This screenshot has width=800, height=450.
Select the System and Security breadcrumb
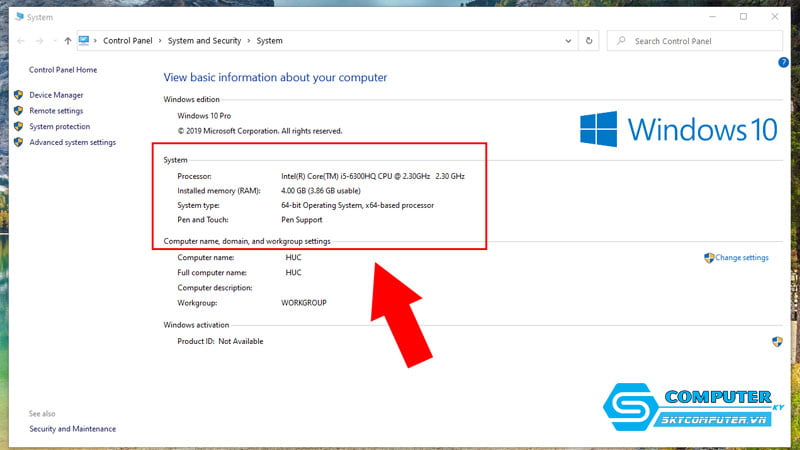tap(205, 41)
